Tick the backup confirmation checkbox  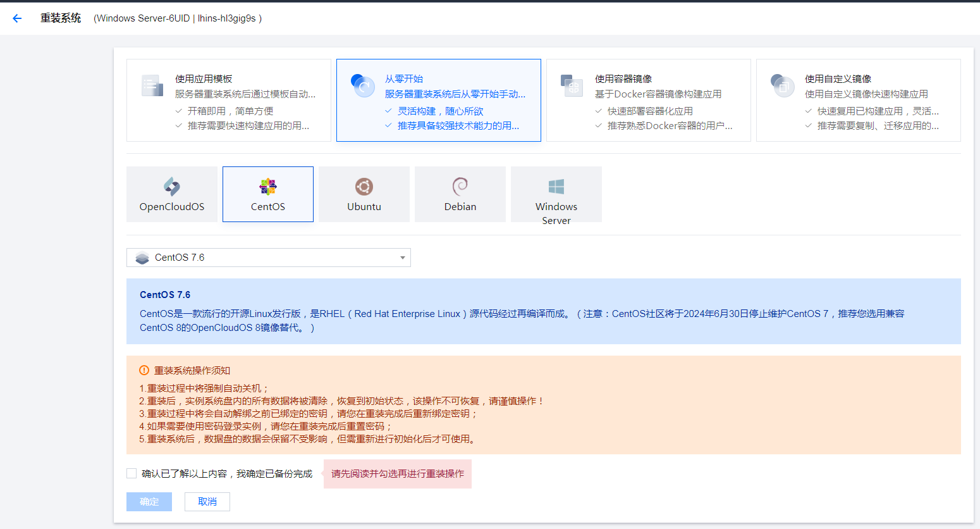[132, 473]
